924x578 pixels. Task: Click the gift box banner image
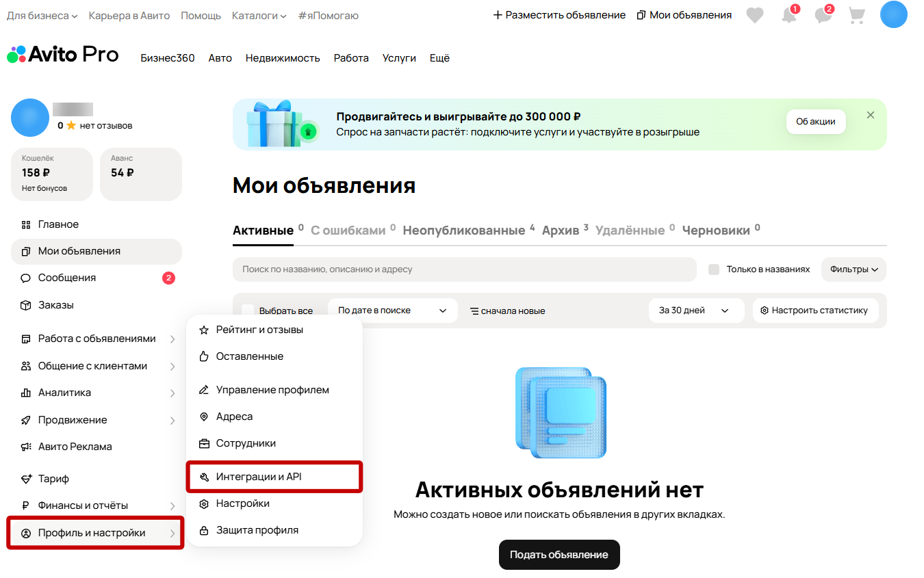pyautogui.click(x=282, y=124)
